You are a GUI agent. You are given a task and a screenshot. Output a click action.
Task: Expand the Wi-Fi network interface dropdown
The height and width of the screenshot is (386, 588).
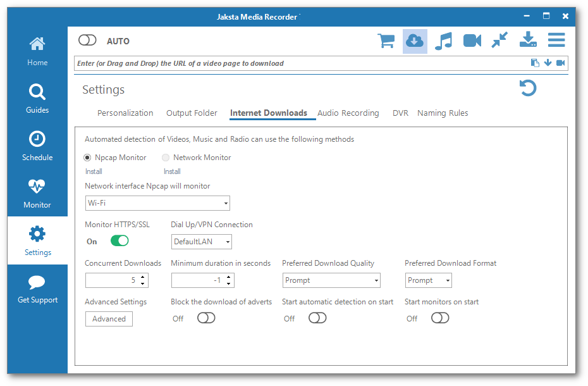pos(157,203)
